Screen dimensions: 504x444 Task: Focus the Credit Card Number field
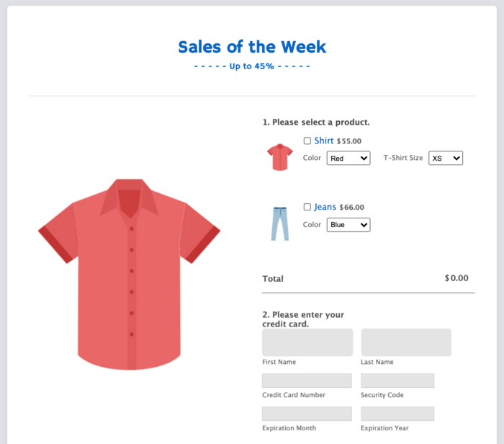coord(307,381)
